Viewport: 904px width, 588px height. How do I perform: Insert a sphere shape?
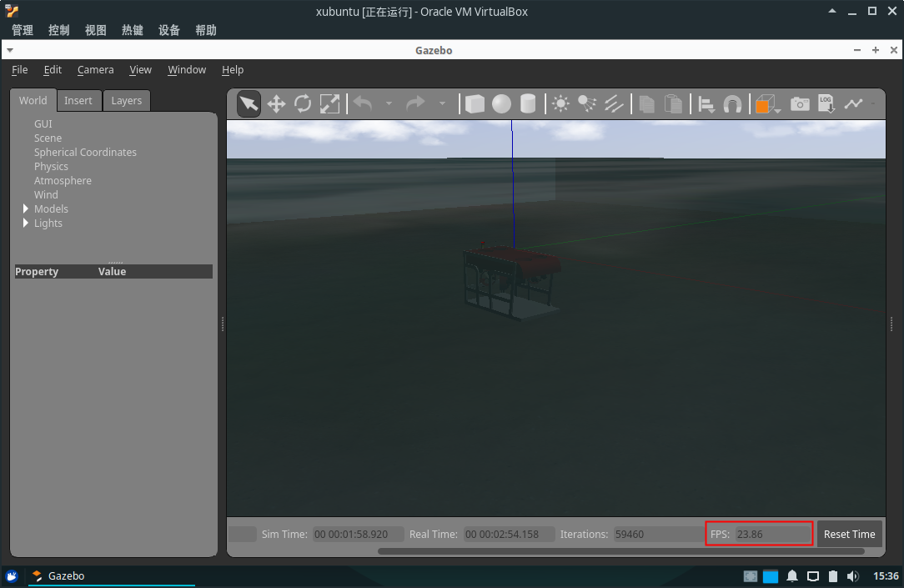[500, 103]
